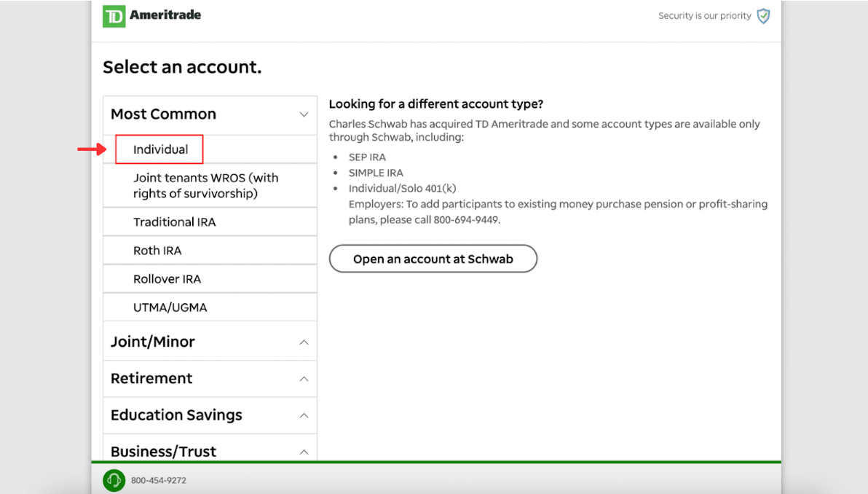
Task: Expand the Retirement account section
Action: (x=304, y=379)
